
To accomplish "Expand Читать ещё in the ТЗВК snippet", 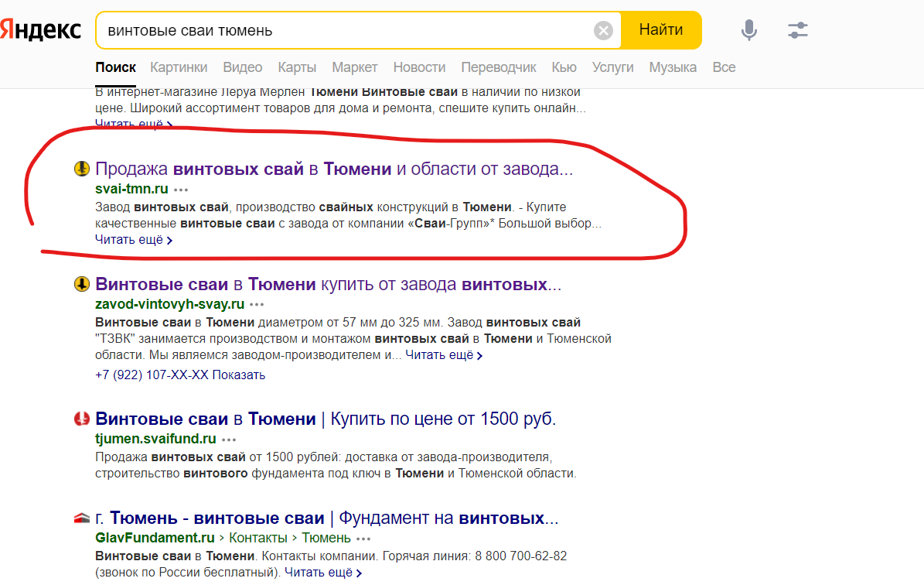I will [x=444, y=355].
